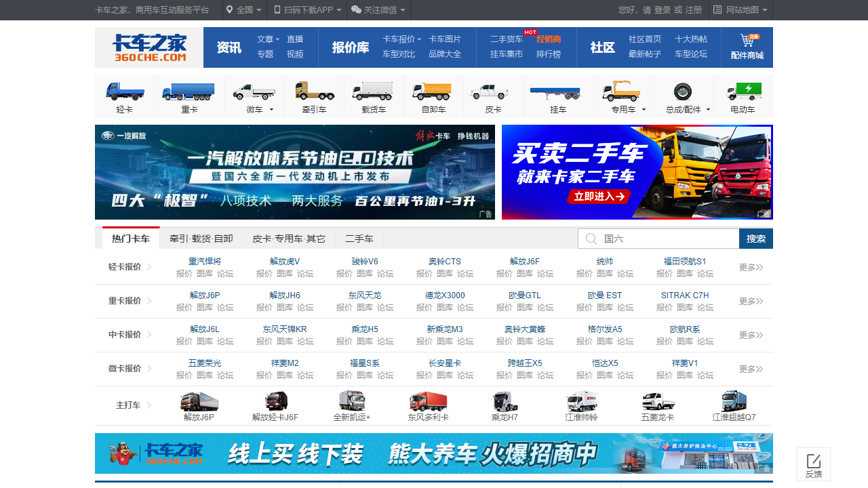868x488 pixels.
Task: Switch to the 皮卡·专用车·其它 tab
Action: 289,239
